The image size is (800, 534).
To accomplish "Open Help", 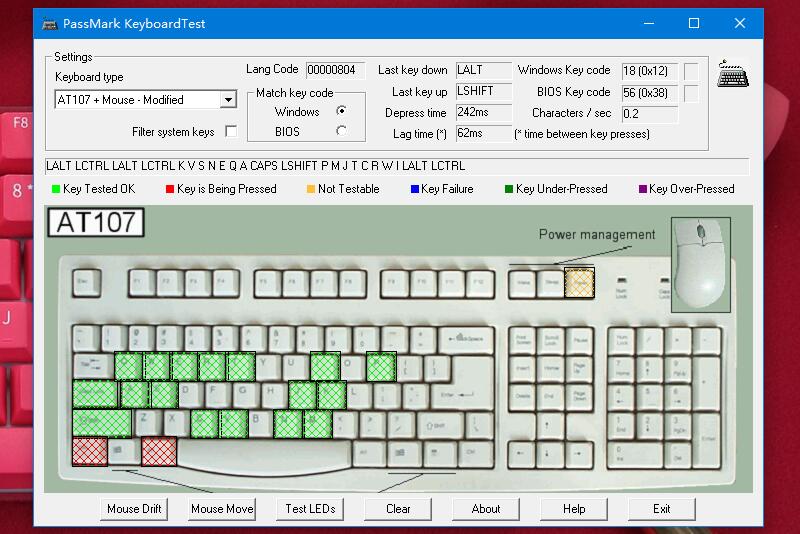I will click(x=574, y=508).
